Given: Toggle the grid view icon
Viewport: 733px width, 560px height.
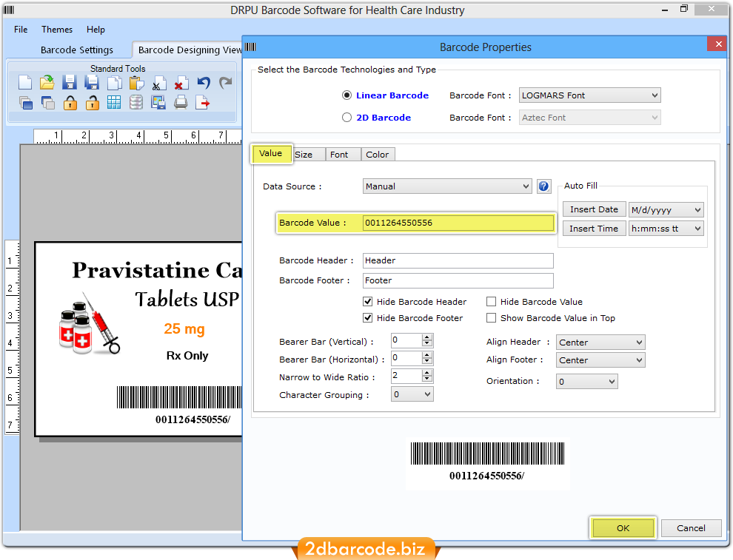Looking at the screenshot, I should pos(113,102).
